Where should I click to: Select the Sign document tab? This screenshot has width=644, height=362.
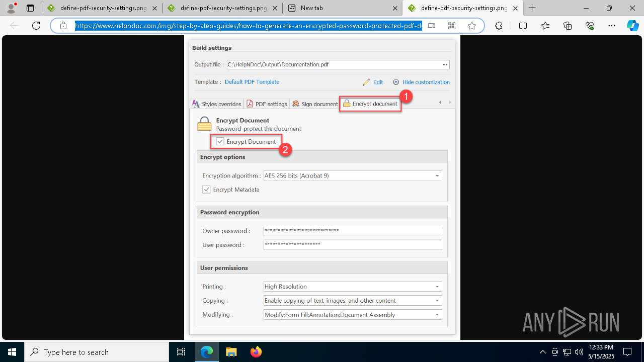coord(315,104)
